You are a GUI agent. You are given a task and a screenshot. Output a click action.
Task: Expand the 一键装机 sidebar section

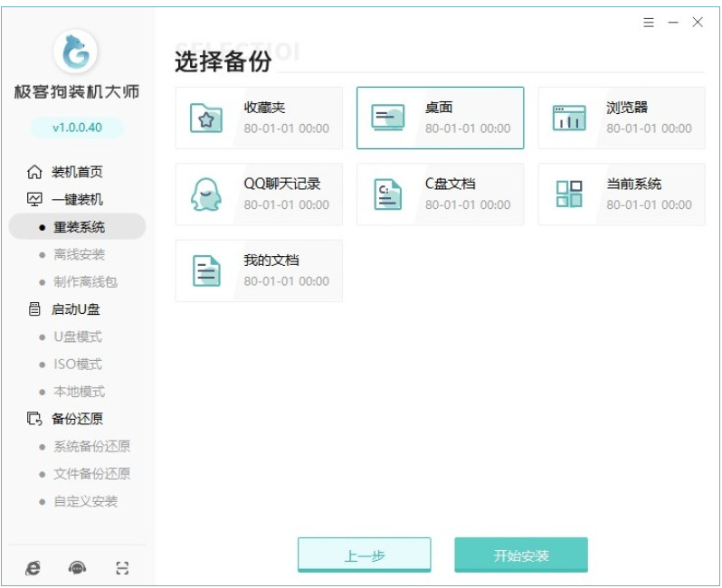(x=76, y=199)
